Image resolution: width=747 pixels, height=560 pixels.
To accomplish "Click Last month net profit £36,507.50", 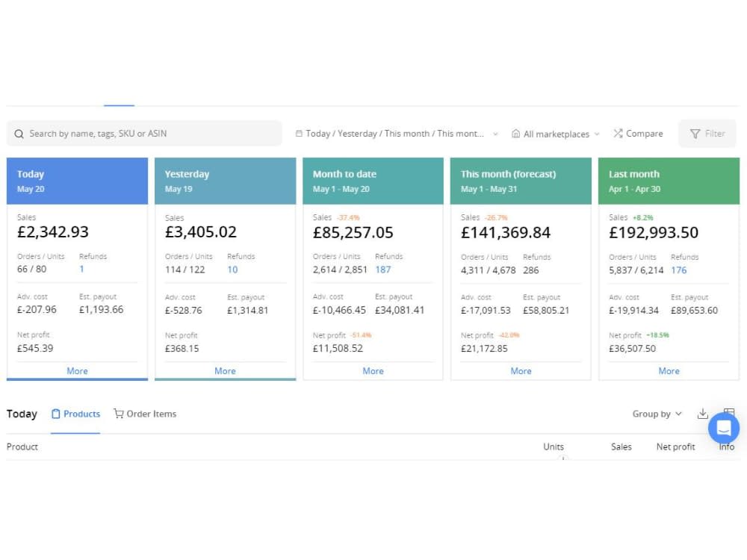I will 632,349.
